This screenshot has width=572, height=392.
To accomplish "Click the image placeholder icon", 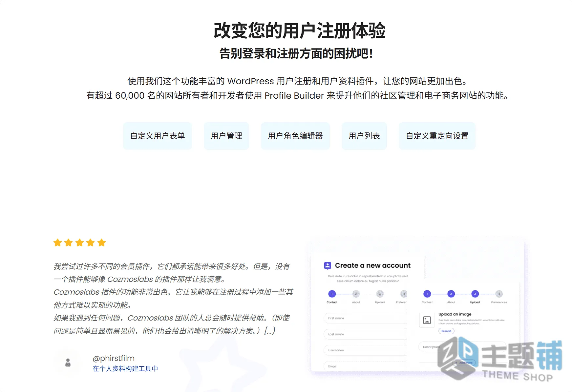I will (427, 320).
